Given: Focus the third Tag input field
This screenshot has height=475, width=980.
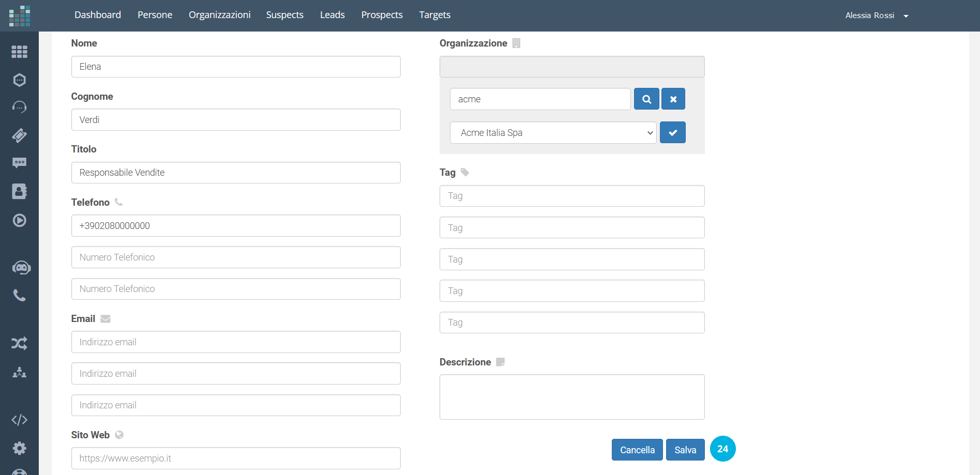Looking at the screenshot, I should [572, 259].
